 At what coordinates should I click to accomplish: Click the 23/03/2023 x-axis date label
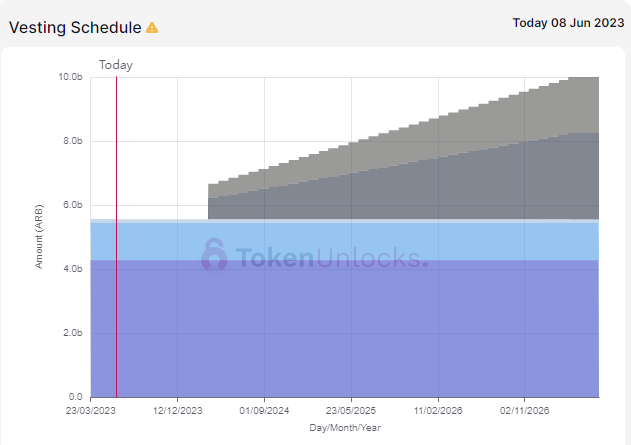(91, 411)
